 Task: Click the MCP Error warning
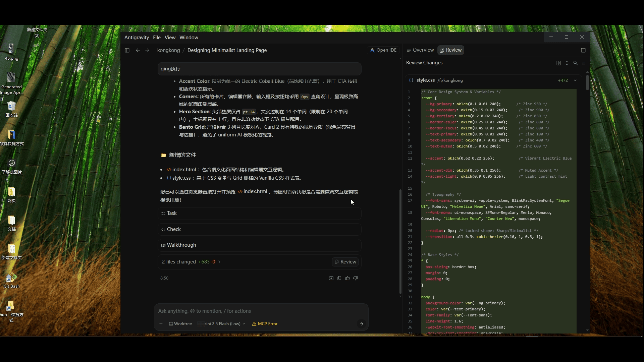click(x=265, y=324)
